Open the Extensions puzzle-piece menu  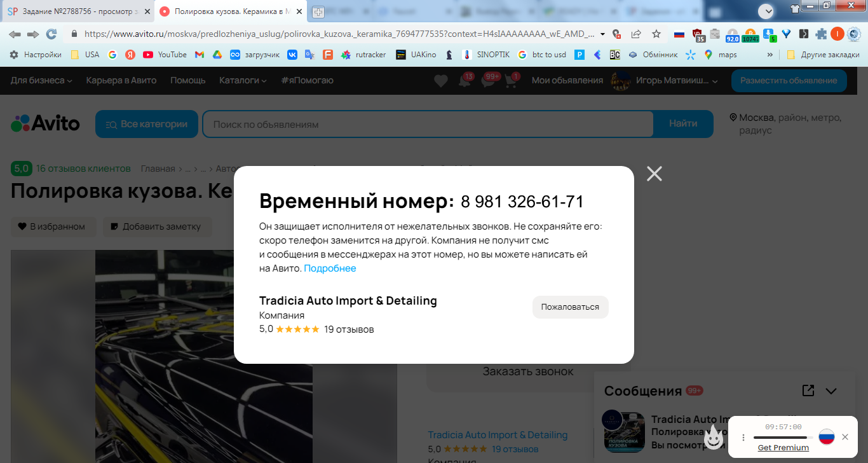[821, 34]
